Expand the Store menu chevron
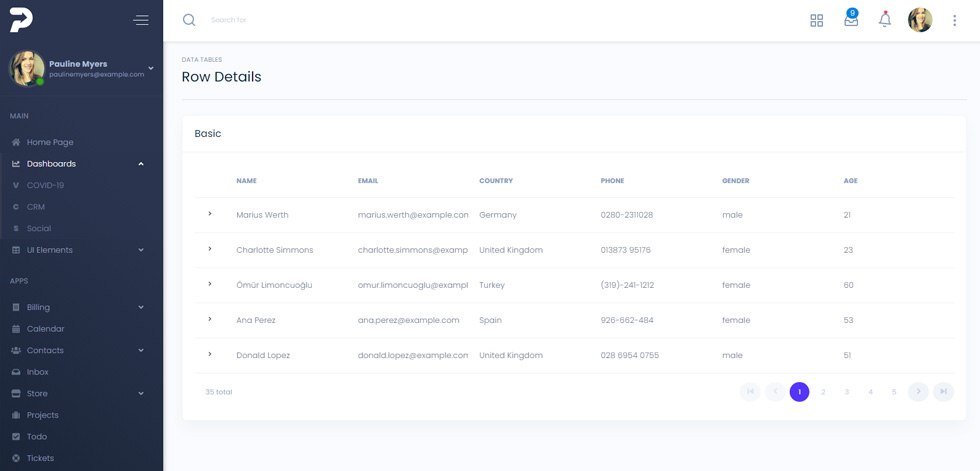 pyautogui.click(x=141, y=394)
